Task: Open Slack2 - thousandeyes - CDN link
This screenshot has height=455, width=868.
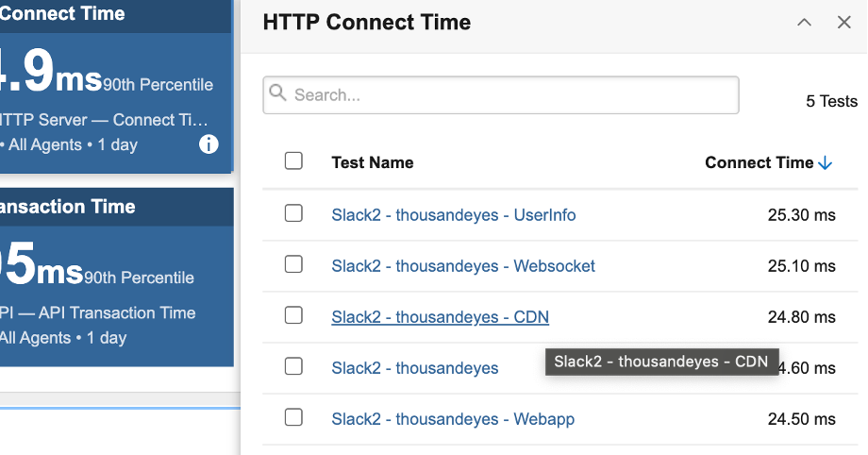Action: [x=440, y=317]
